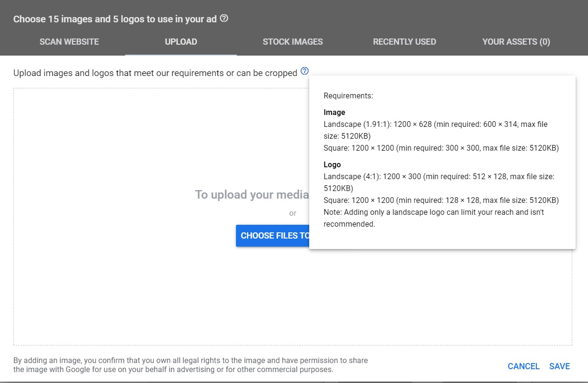Click the Landscape (1.91:1) image requirement line
This screenshot has width=588, height=383.
point(435,124)
